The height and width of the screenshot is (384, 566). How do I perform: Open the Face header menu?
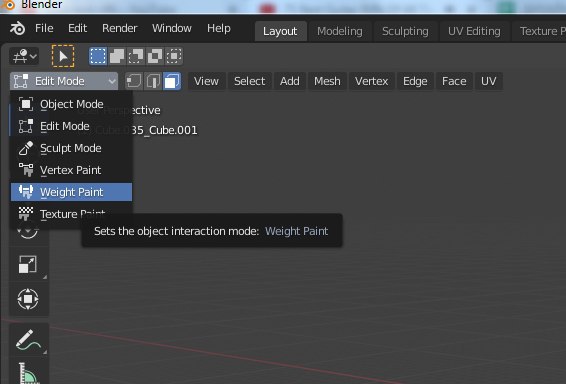[454, 81]
